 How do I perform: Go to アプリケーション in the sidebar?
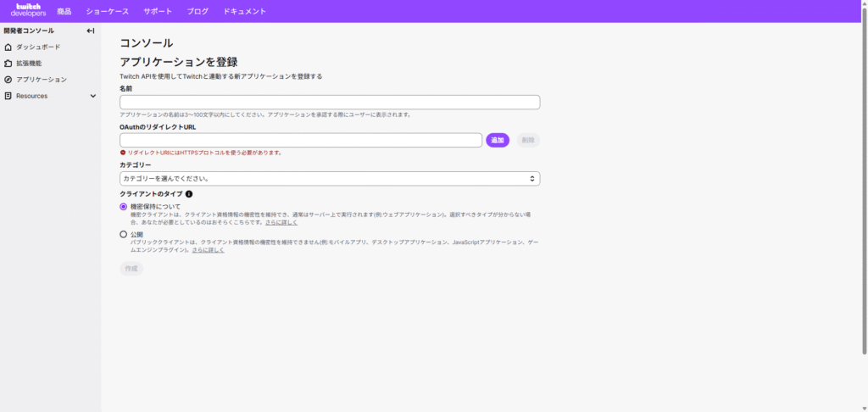(42, 79)
